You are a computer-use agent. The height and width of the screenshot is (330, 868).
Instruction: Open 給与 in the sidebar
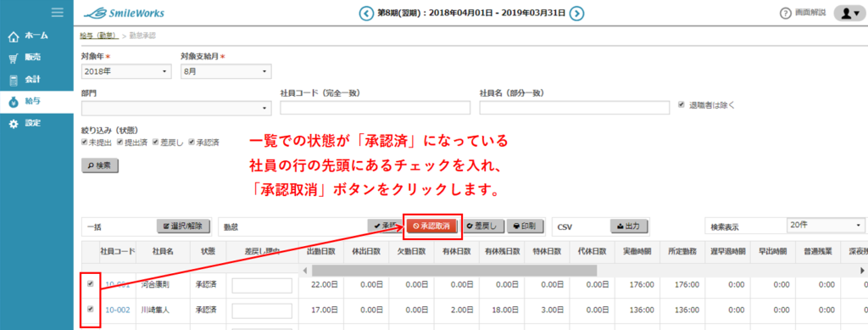[36, 101]
